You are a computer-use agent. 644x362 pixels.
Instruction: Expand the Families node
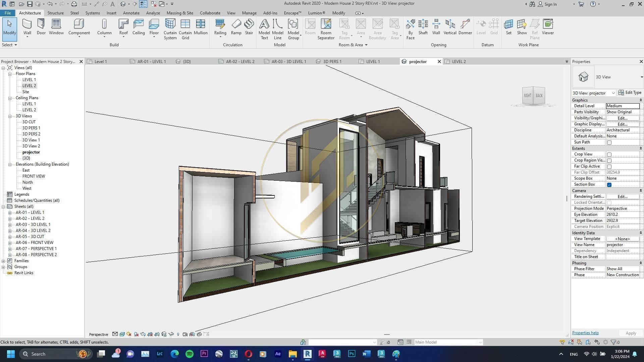pyautogui.click(x=3, y=261)
